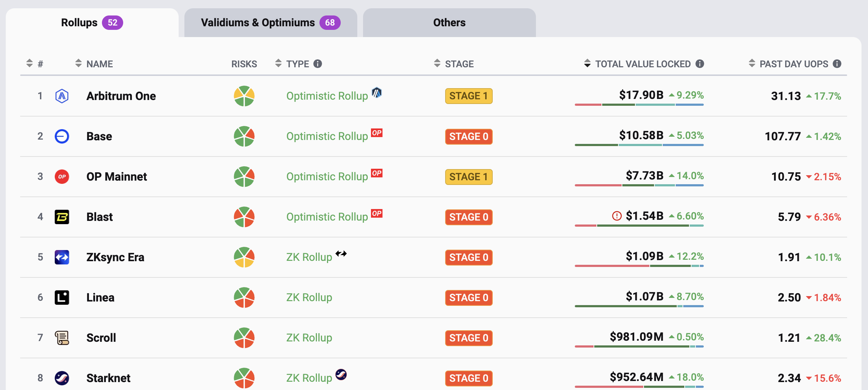This screenshot has height=390, width=868.
Task: Click Arbitrum stack badge beside Optimistic Rollup
Action: 377,93
